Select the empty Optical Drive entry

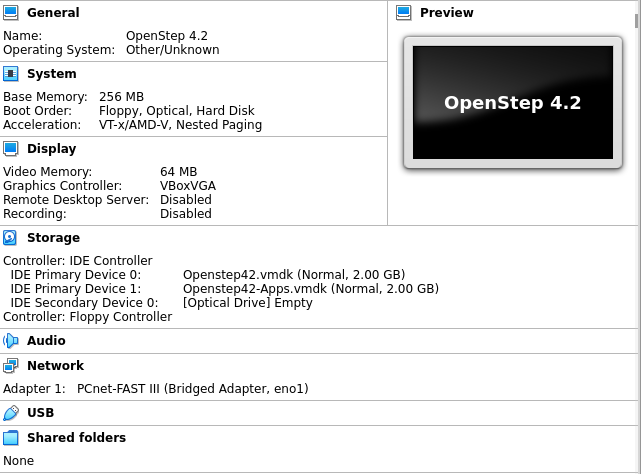247,303
